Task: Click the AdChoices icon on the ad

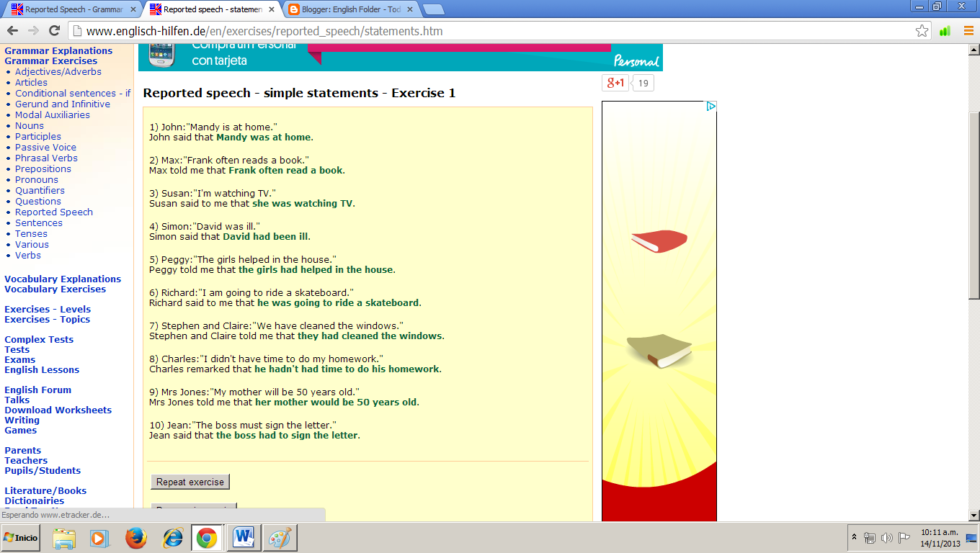Action: click(x=711, y=107)
